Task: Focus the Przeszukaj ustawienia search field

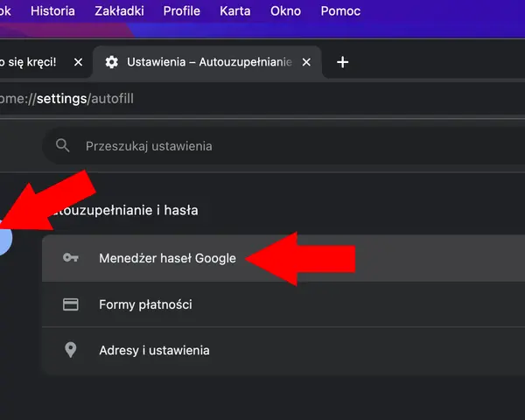Action: click(x=283, y=146)
